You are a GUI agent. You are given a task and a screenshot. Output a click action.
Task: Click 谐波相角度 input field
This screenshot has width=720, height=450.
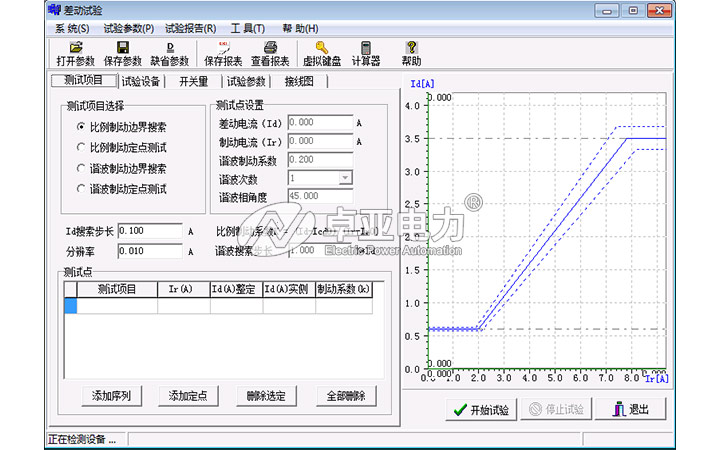coord(320,196)
